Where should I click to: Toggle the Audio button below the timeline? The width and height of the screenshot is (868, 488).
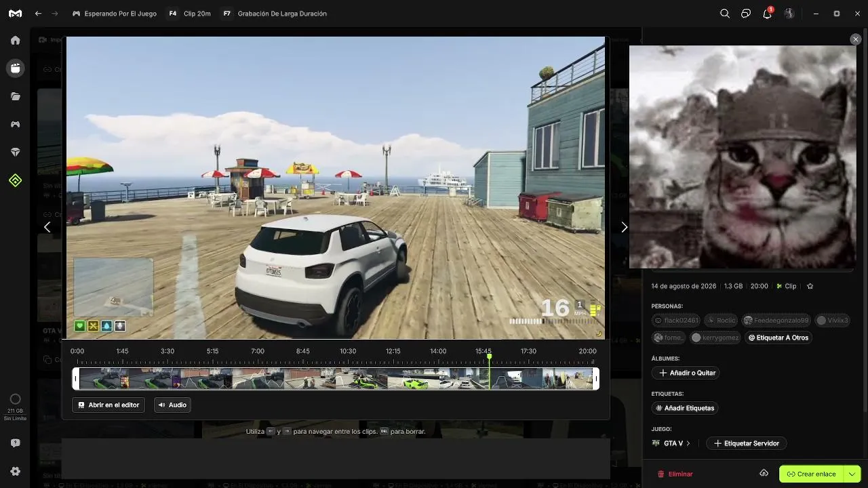[x=172, y=405]
